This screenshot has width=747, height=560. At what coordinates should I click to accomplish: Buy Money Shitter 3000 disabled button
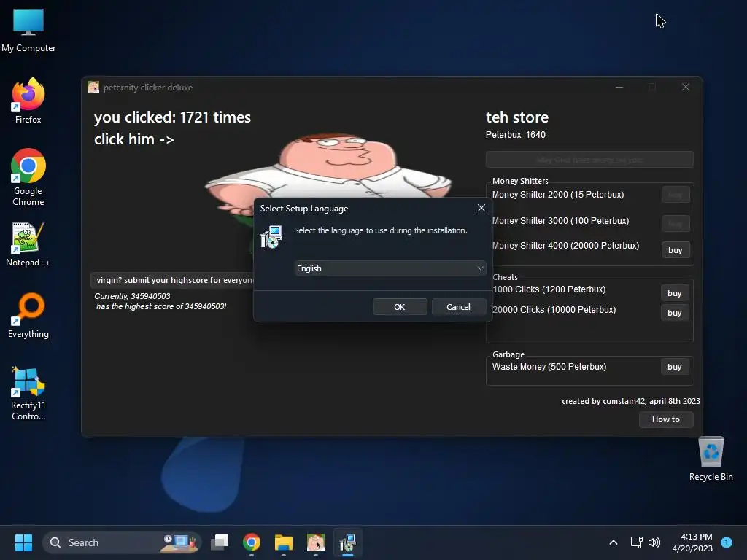coord(675,223)
